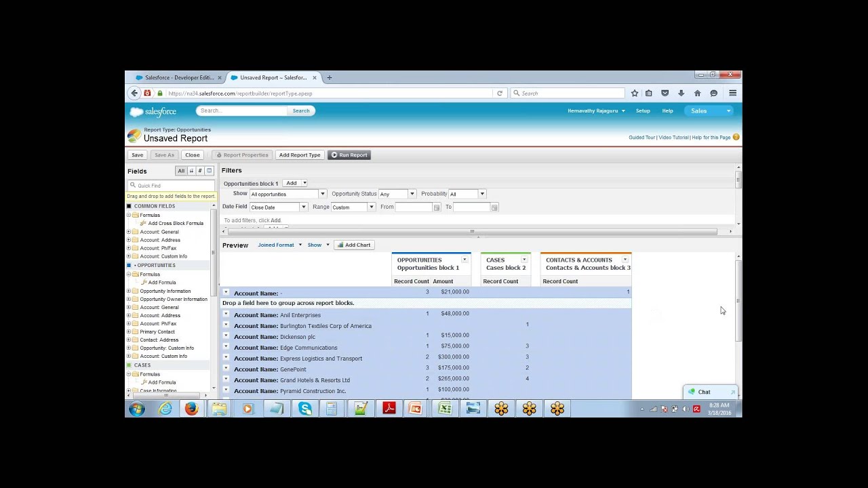Viewport: 868px width, 488px height.
Task: Open PowerPoint from the taskbar
Action: [x=415, y=409]
